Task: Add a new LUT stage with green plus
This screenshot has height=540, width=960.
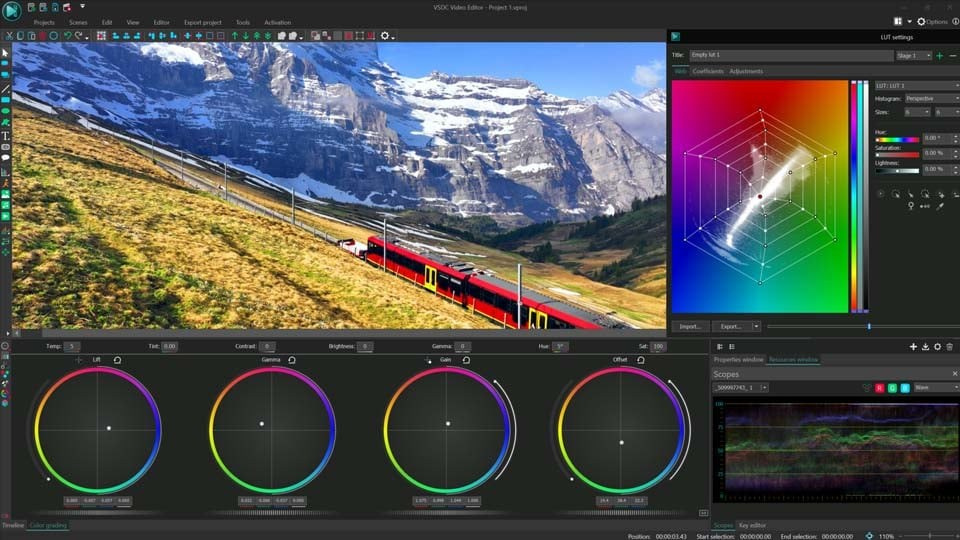Action: tap(940, 56)
